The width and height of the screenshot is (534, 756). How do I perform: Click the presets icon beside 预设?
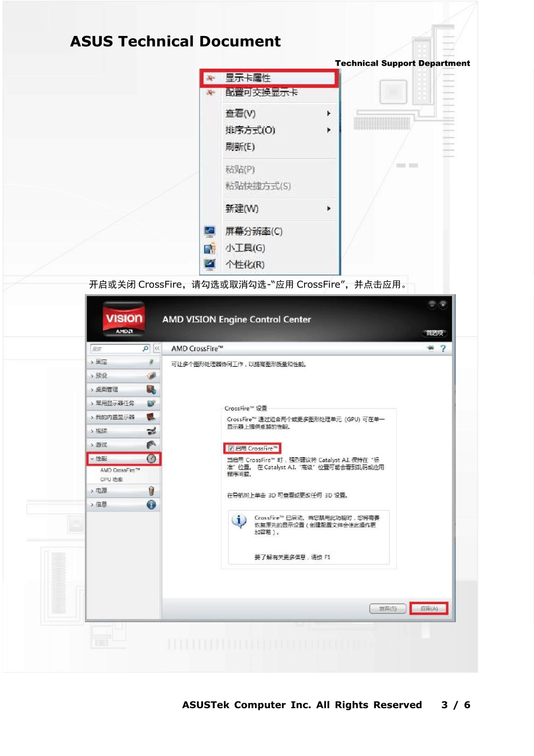[x=151, y=376]
